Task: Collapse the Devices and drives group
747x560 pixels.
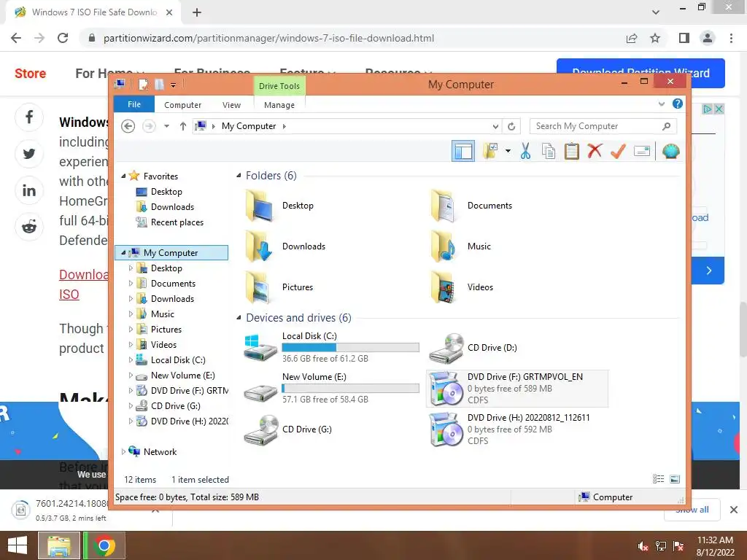Action: 239,318
